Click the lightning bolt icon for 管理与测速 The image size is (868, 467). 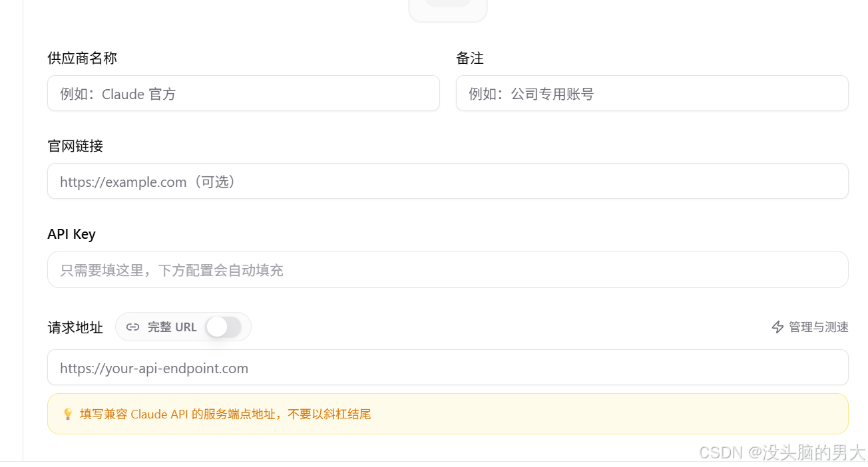click(x=777, y=327)
